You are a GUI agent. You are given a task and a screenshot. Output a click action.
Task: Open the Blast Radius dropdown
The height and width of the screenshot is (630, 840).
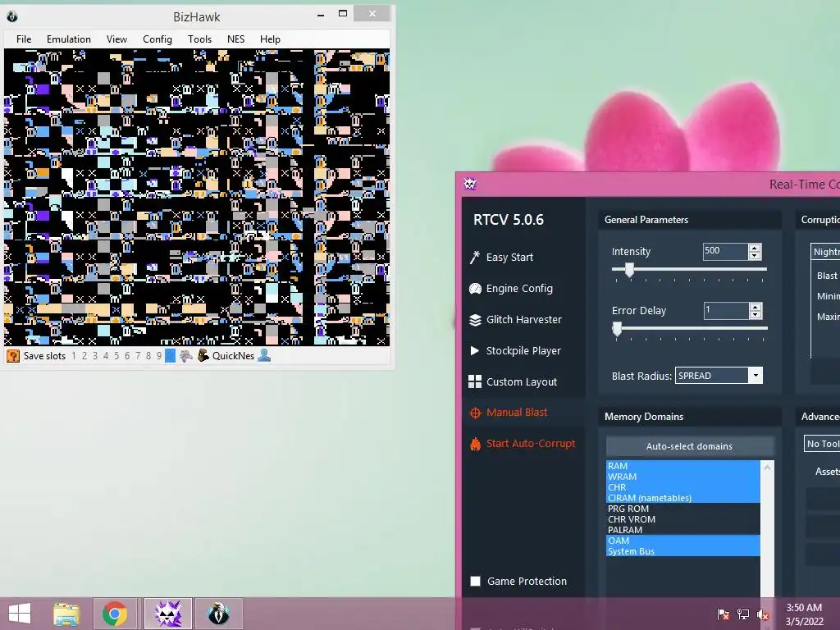pyautogui.click(x=756, y=376)
